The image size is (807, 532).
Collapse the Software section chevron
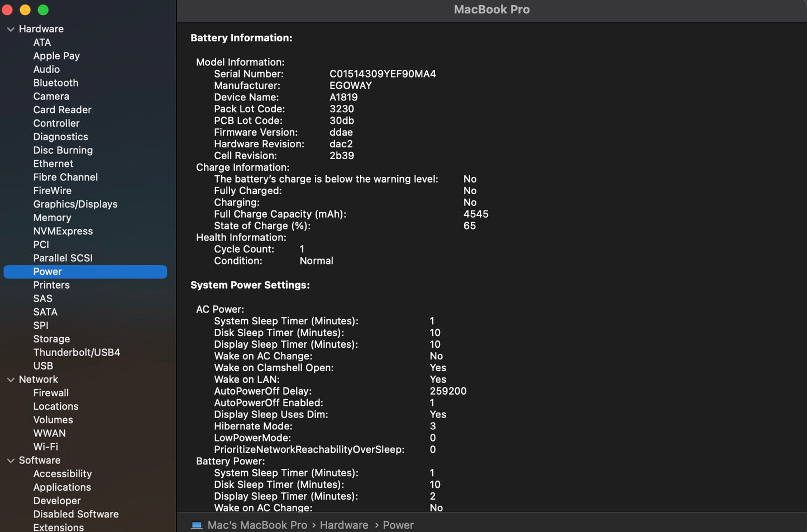(11, 461)
